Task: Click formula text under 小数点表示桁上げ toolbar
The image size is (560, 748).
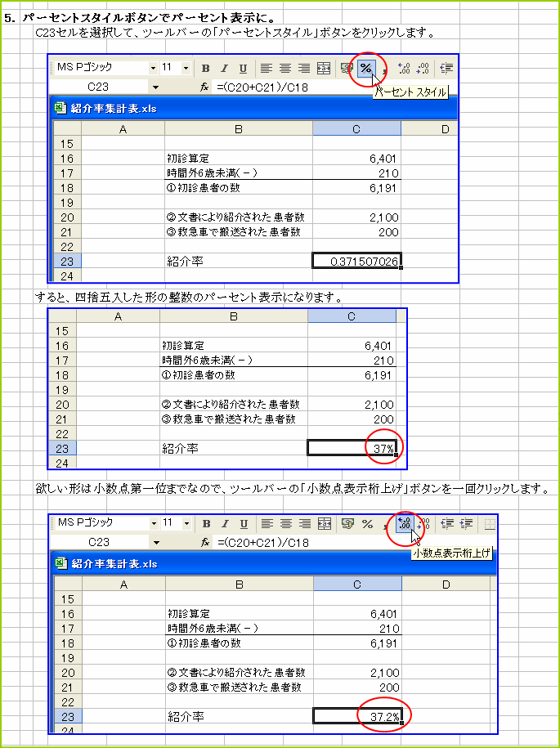Action: point(263,542)
